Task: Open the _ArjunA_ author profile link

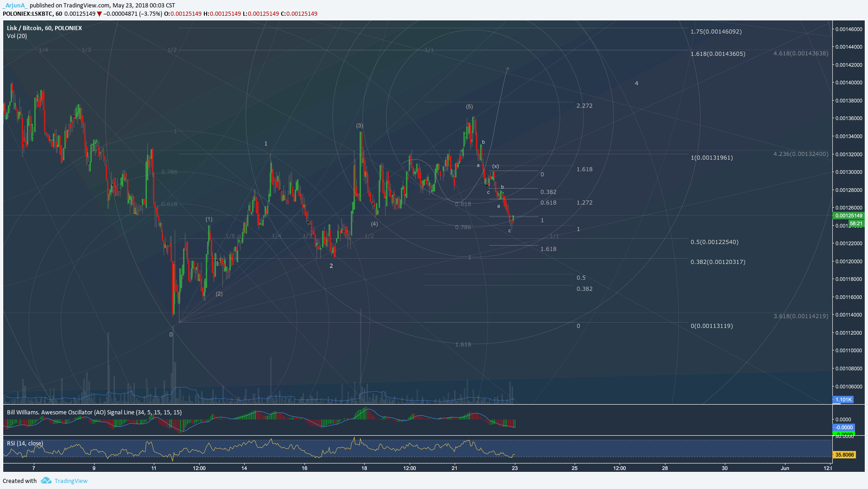Action: click(15, 6)
